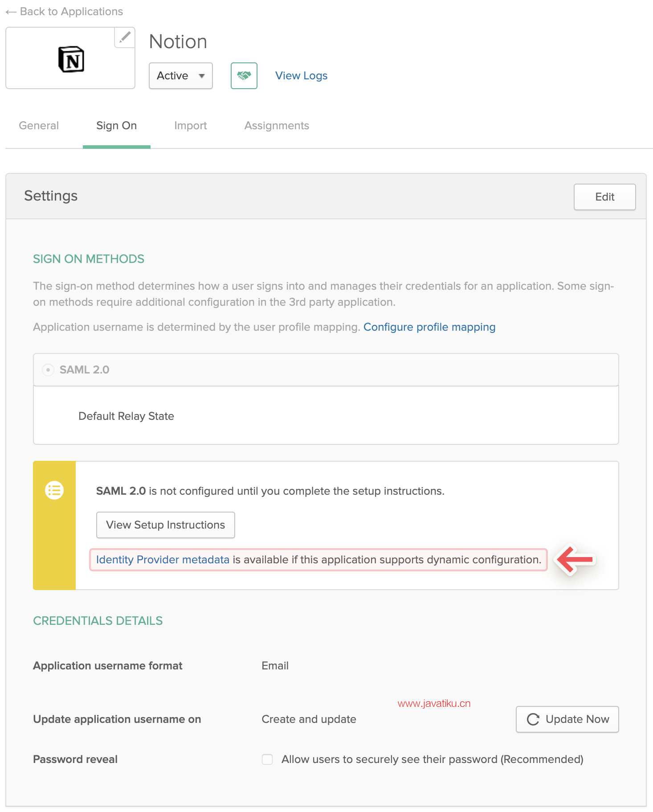Click the Default Relay State label
This screenshot has width=653, height=812.
[x=126, y=416]
